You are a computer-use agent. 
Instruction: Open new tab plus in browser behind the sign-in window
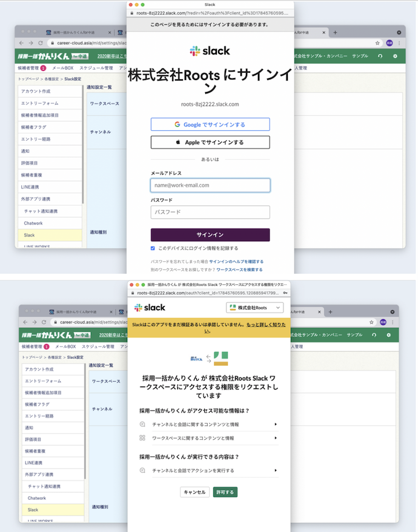335,33
